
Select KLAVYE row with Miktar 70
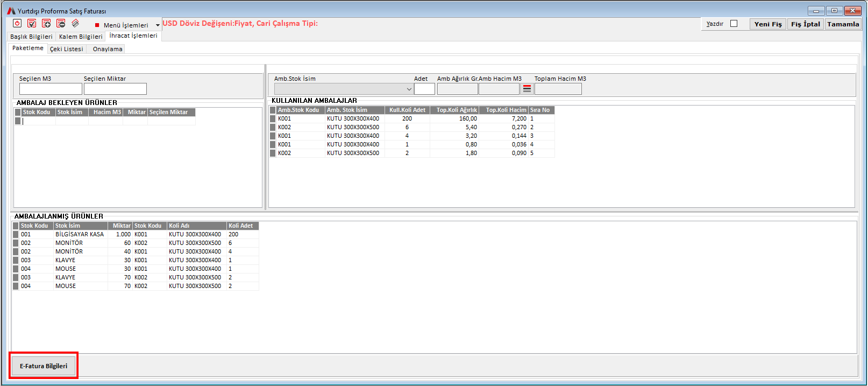pyautogui.click(x=136, y=278)
